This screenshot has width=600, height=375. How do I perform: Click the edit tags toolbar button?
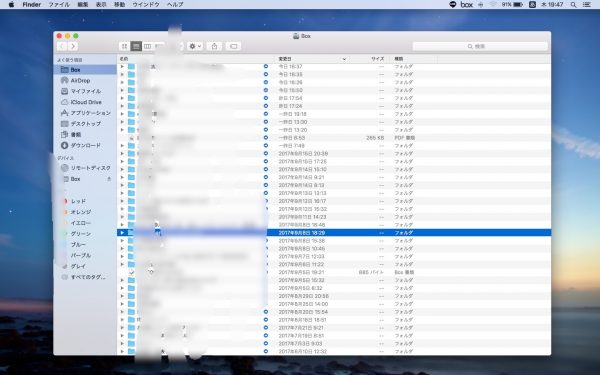pyautogui.click(x=233, y=46)
